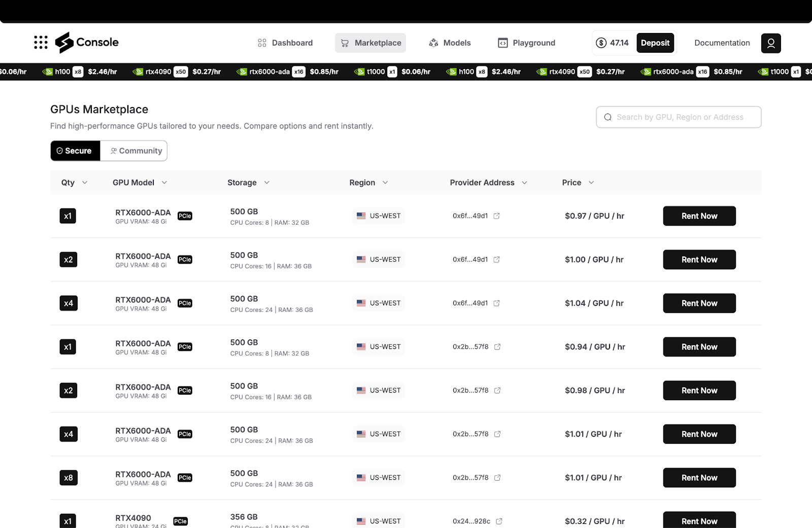Click the US flag in the $0.97 row
Viewport: 812px width, 528px height.
pos(361,216)
